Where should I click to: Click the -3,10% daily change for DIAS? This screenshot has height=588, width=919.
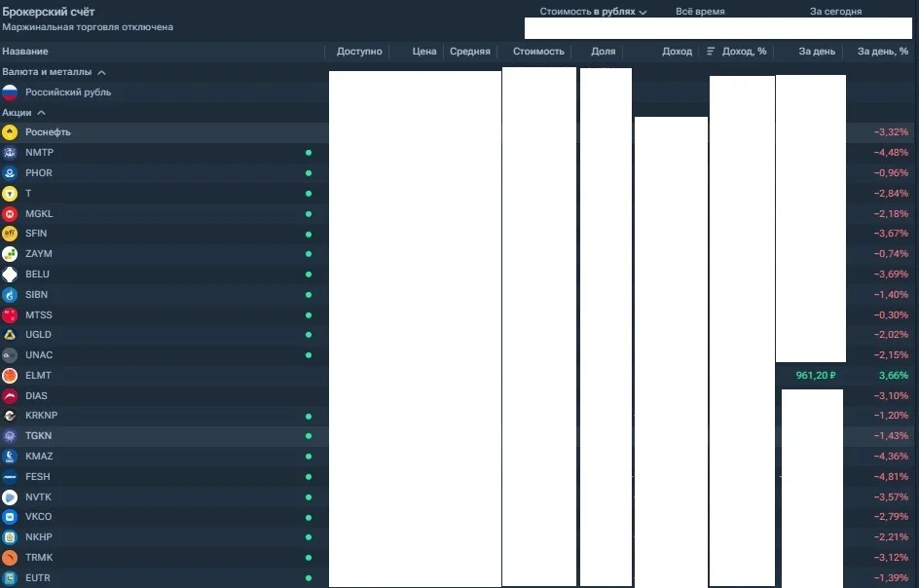point(891,396)
